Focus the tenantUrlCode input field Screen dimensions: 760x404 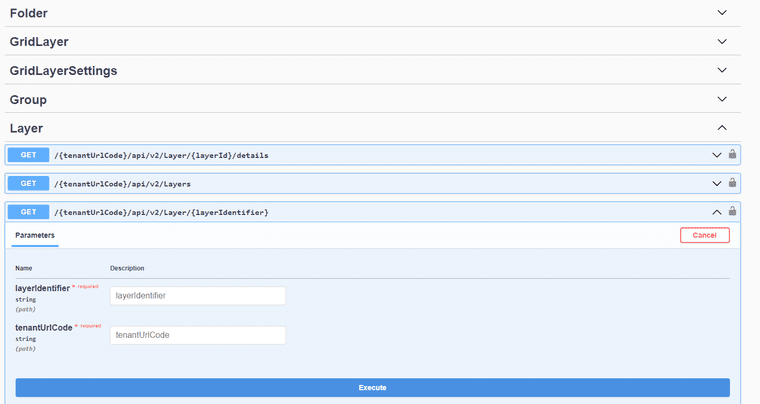tap(198, 335)
